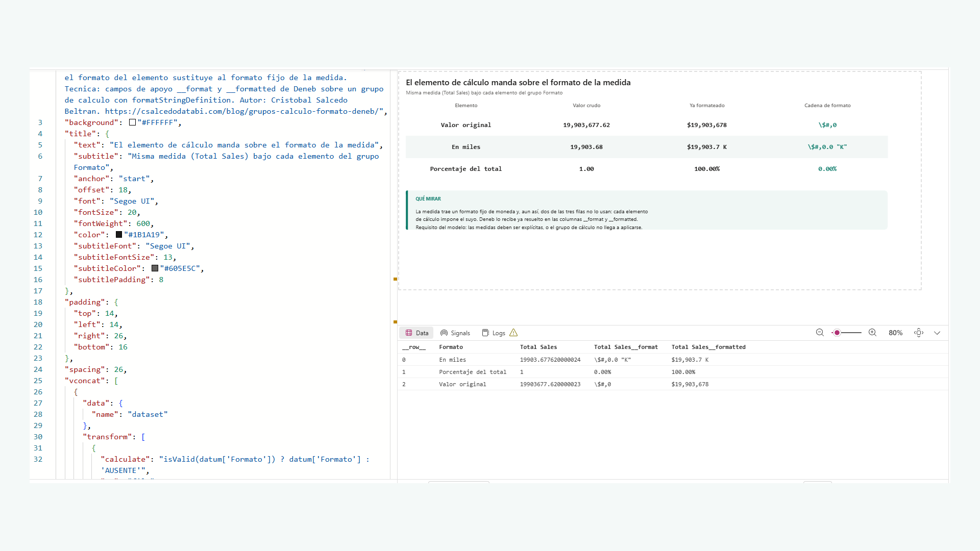Collapse the debug pane with the chevron

pyautogui.click(x=937, y=333)
